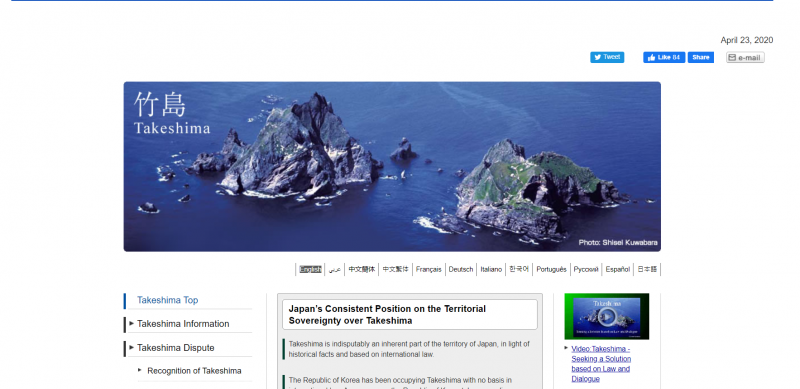Switch language to Italiano

tap(491, 270)
